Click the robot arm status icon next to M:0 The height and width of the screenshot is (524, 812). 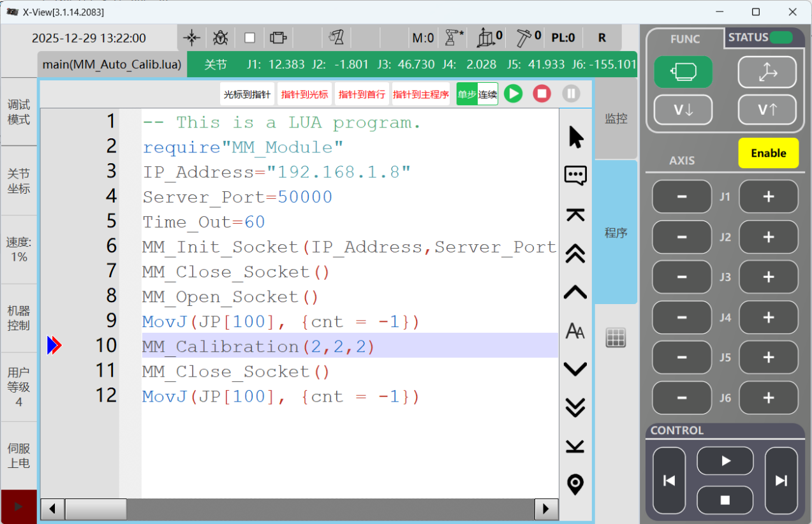coord(450,37)
